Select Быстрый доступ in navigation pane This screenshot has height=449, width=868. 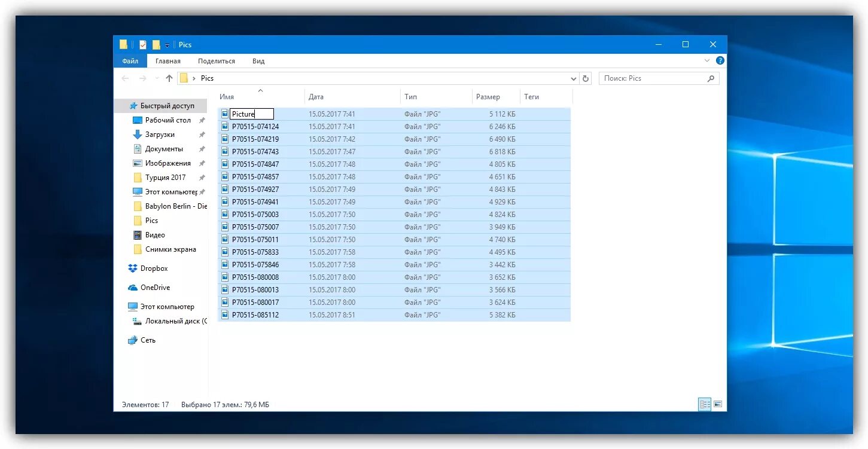click(x=160, y=106)
